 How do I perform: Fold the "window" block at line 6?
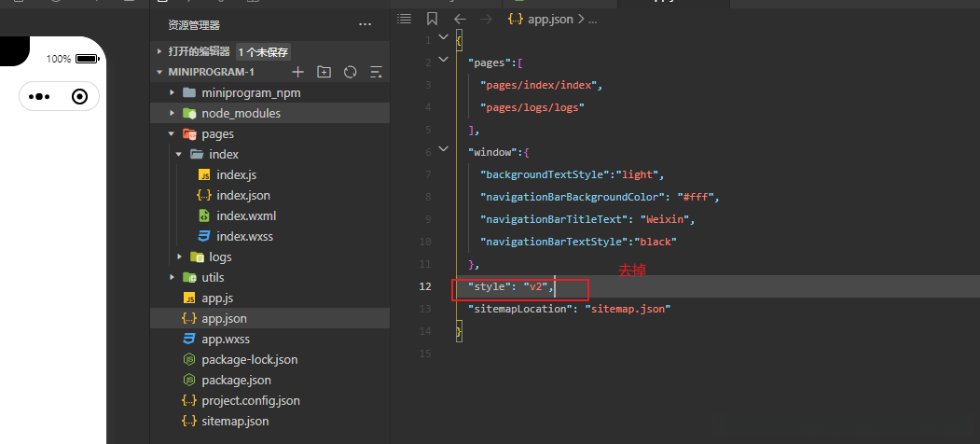[x=442, y=151]
